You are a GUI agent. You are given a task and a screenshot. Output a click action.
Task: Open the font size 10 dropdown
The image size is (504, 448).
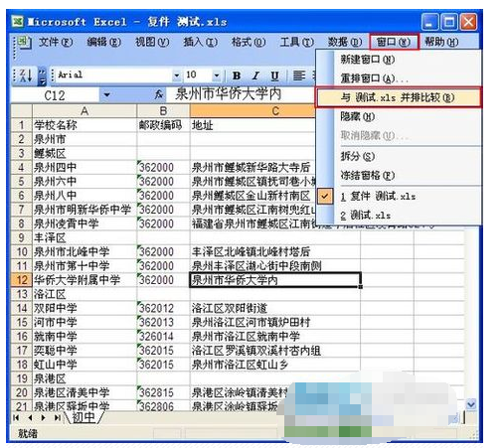217,75
